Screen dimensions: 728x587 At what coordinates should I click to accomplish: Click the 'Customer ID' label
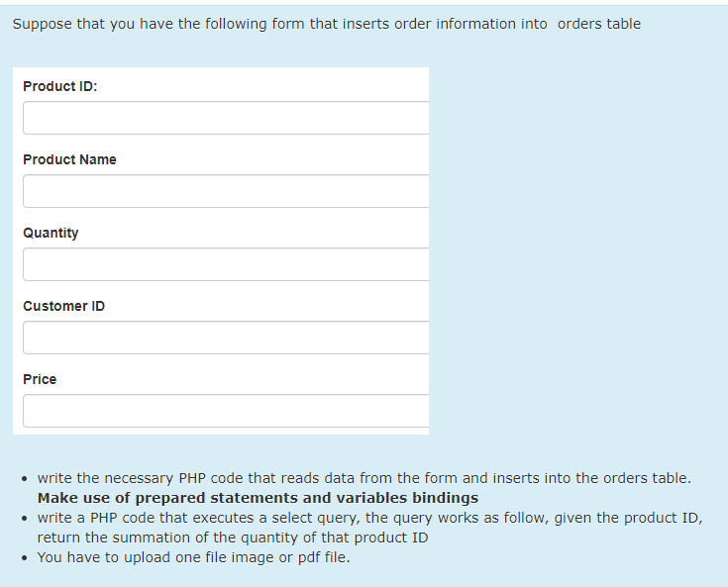coord(63,306)
